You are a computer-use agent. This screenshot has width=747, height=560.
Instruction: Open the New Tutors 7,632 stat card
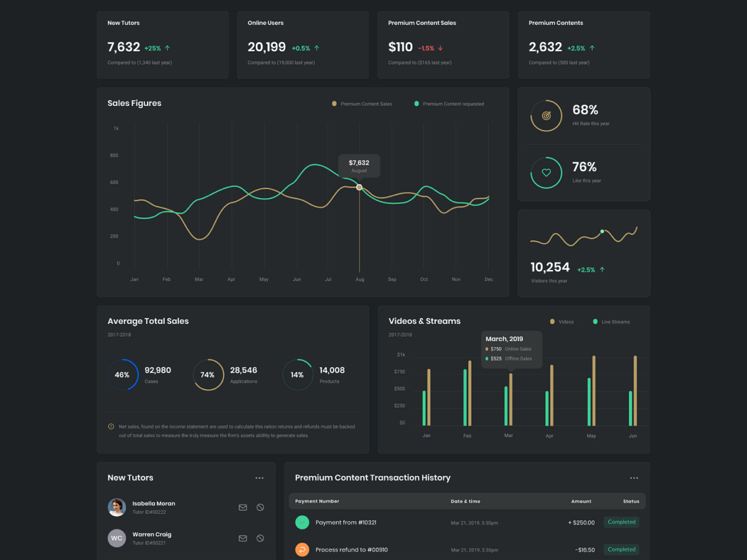pos(162,45)
